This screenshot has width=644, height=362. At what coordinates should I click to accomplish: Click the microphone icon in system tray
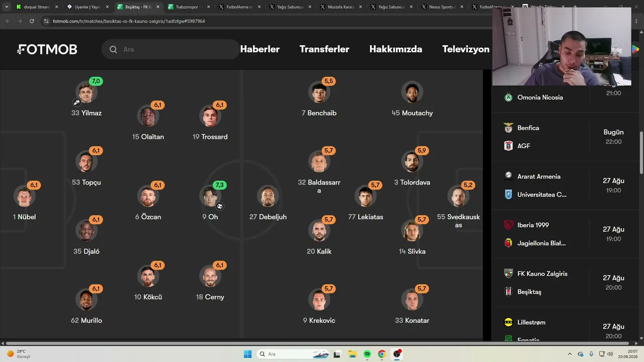pos(591,354)
